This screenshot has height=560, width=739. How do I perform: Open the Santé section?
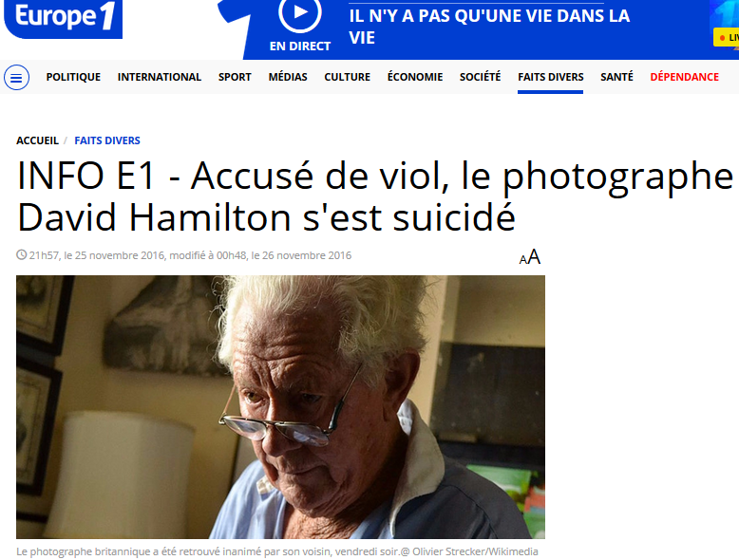616,77
